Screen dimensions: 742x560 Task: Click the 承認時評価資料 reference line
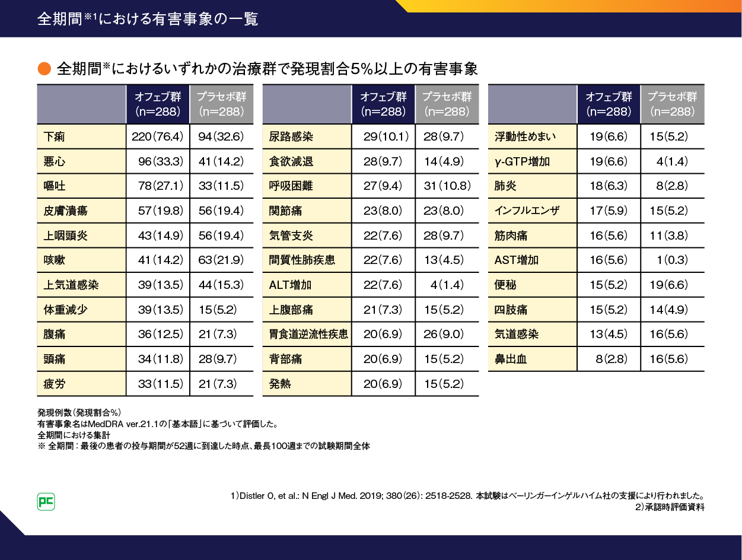click(669, 507)
